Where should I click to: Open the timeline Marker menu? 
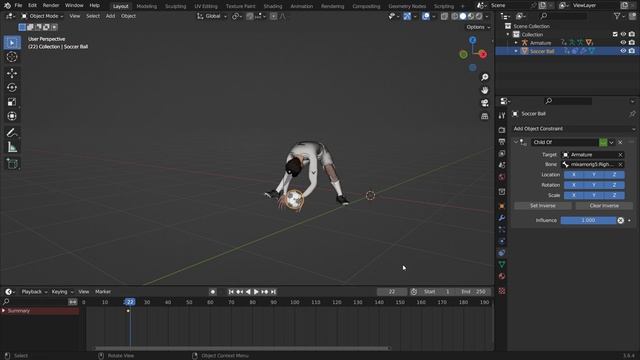[103, 292]
